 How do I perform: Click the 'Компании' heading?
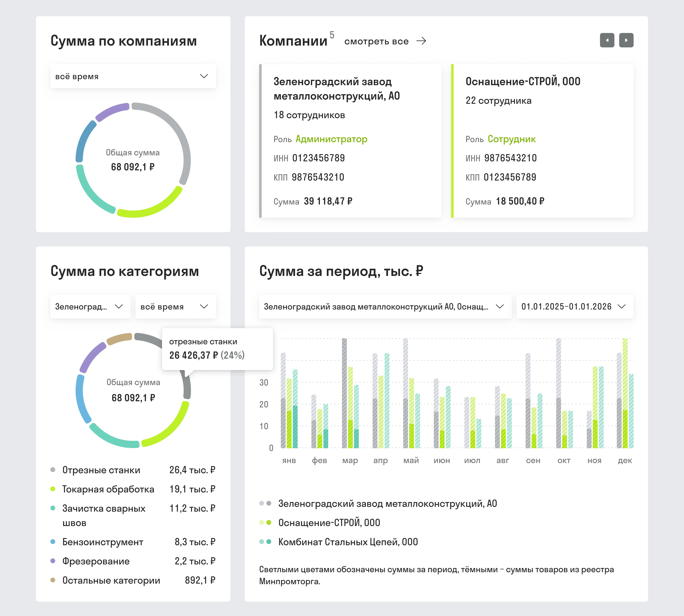(x=293, y=41)
